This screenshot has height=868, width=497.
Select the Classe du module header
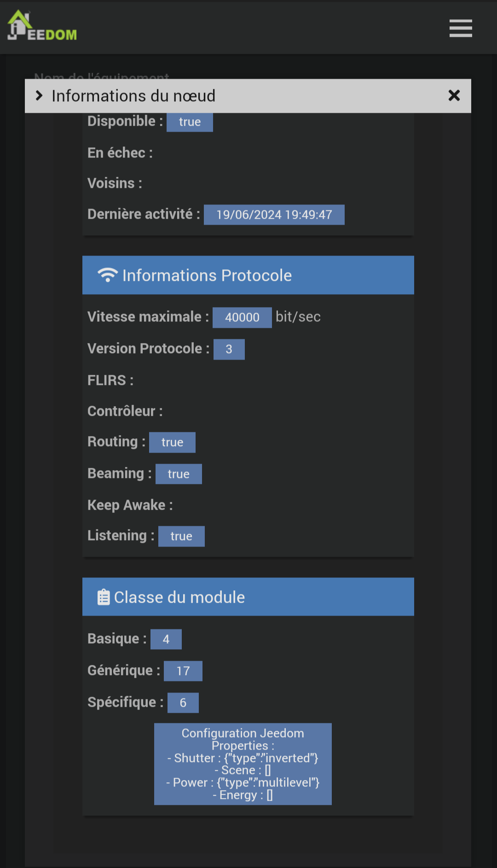pos(248,597)
